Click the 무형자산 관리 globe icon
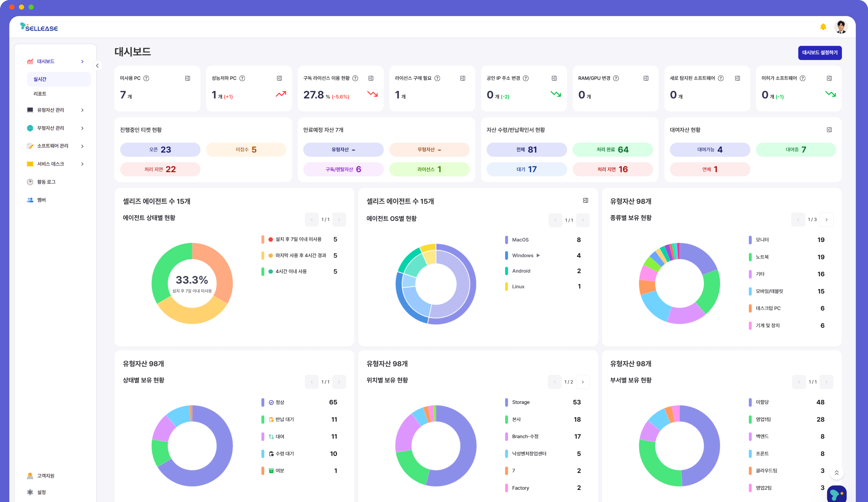The height and width of the screenshot is (502, 868). (30, 128)
